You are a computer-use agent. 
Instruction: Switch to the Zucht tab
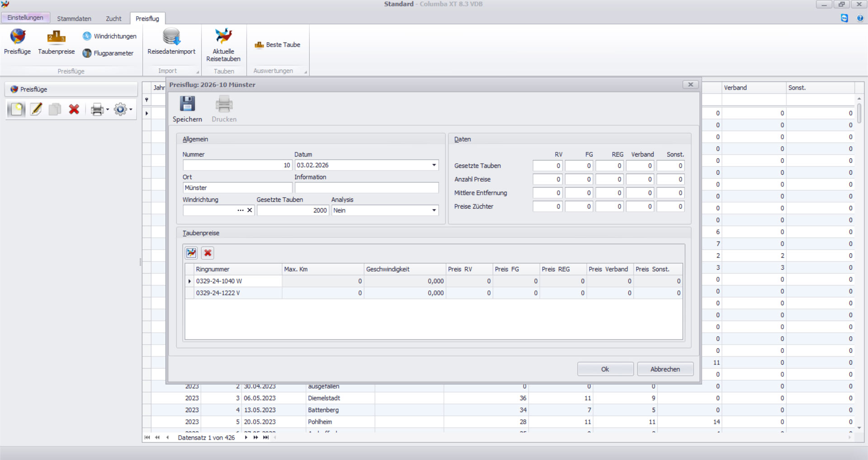click(x=113, y=19)
